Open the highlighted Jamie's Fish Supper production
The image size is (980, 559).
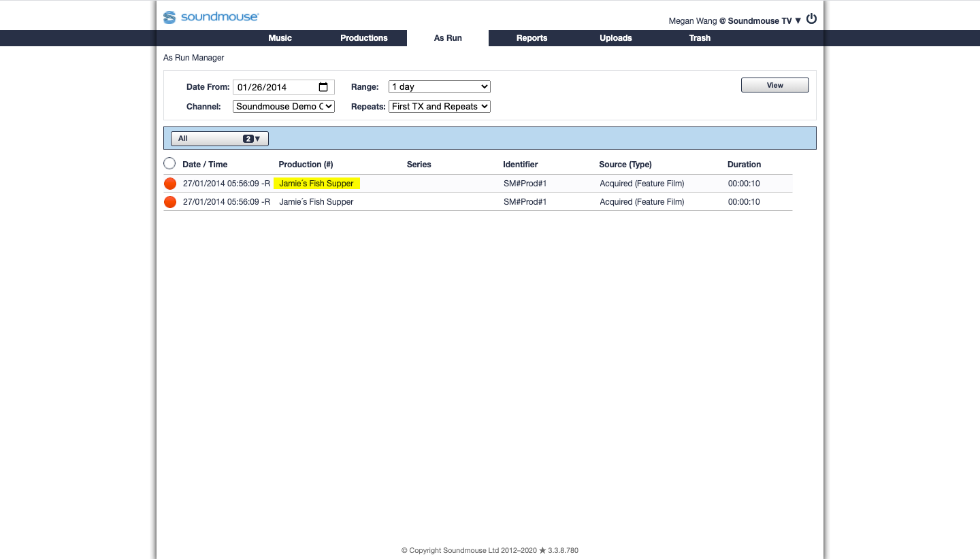click(316, 184)
